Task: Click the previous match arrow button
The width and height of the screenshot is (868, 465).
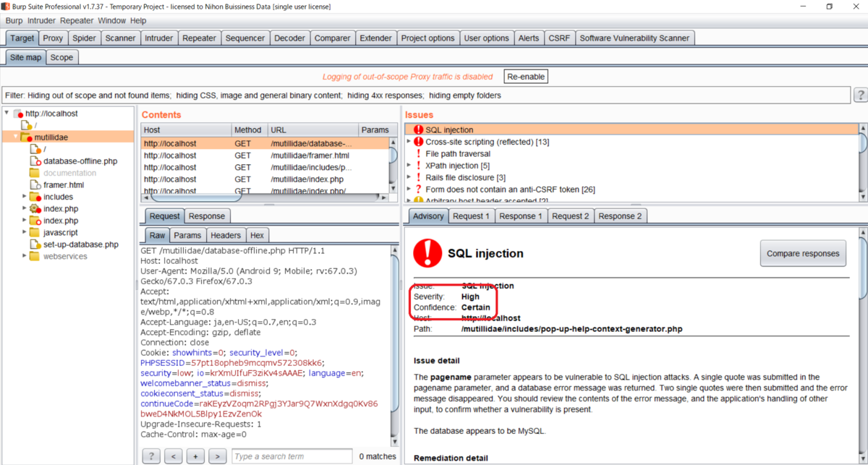Action: pyautogui.click(x=173, y=456)
